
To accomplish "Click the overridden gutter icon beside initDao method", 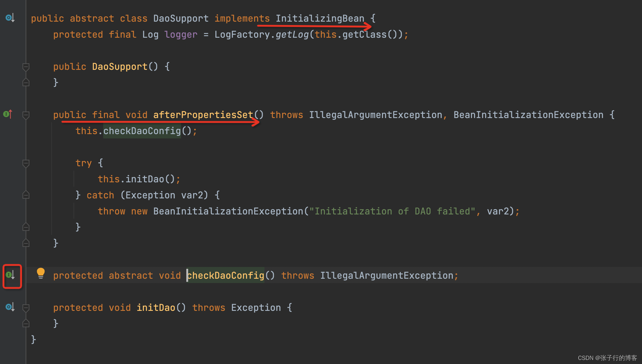I will click(x=10, y=307).
